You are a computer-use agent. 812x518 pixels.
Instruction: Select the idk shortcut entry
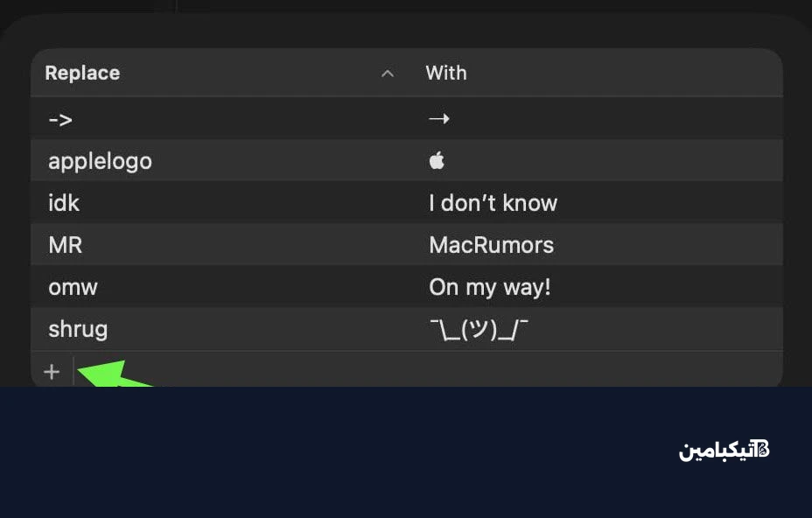pyautogui.click(x=64, y=203)
